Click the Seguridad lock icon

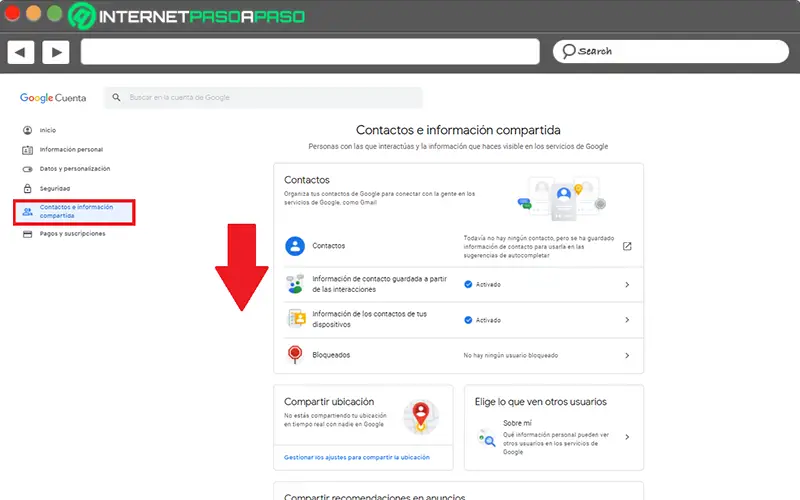pos(27,188)
